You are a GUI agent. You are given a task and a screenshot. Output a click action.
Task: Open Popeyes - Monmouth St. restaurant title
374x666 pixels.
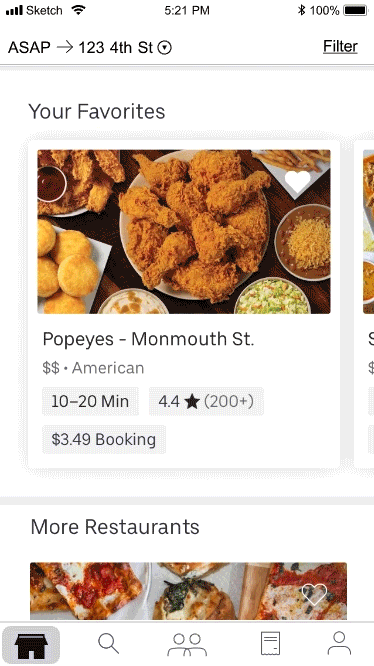[x=148, y=339]
